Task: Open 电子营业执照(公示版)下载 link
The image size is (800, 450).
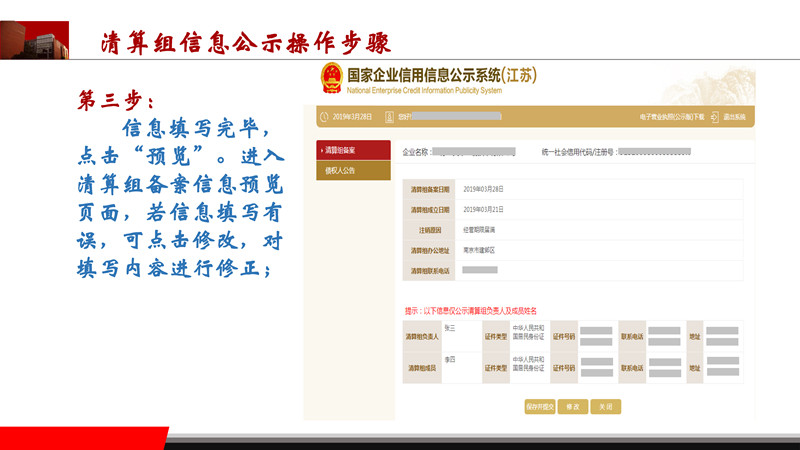Action: [672, 117]
